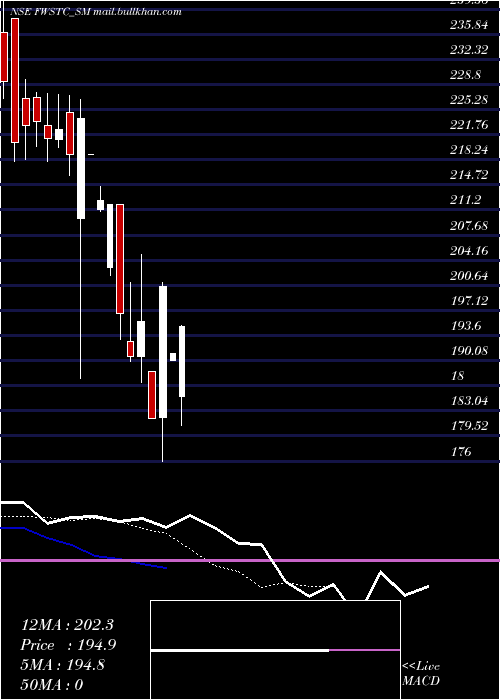
Task: Click the 207.68 price axis label
Action: pos(469,226)
